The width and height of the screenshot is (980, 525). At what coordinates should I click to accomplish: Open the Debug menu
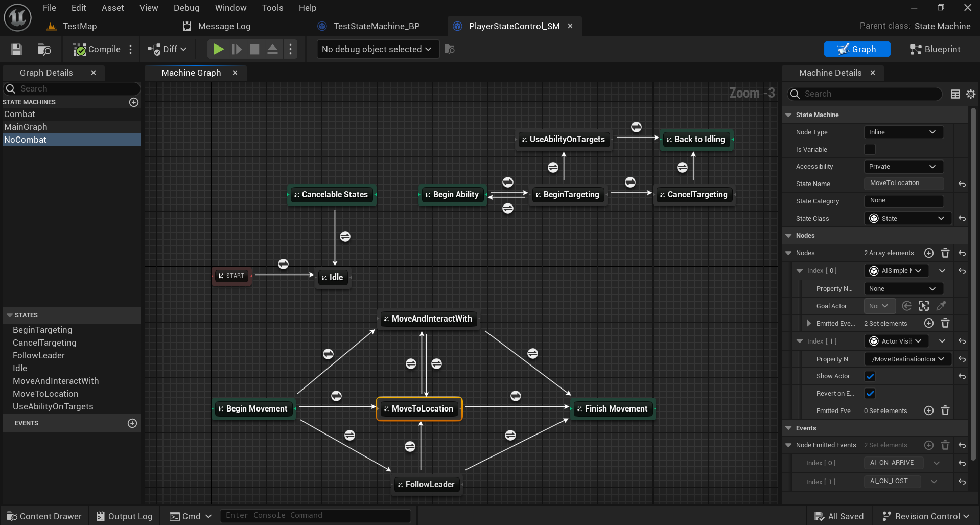[x=186, y=8]
